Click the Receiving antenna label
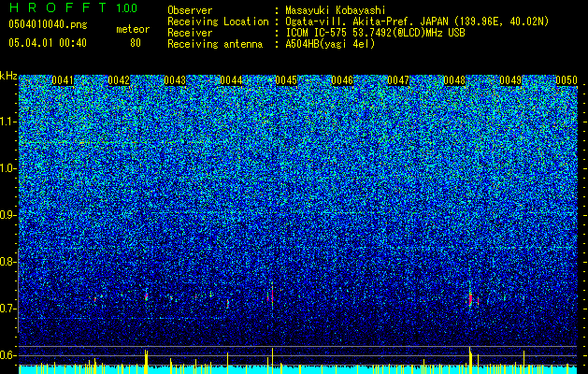Image resolution: width=588 pixels, height=374 pixels. pos(215,44)
